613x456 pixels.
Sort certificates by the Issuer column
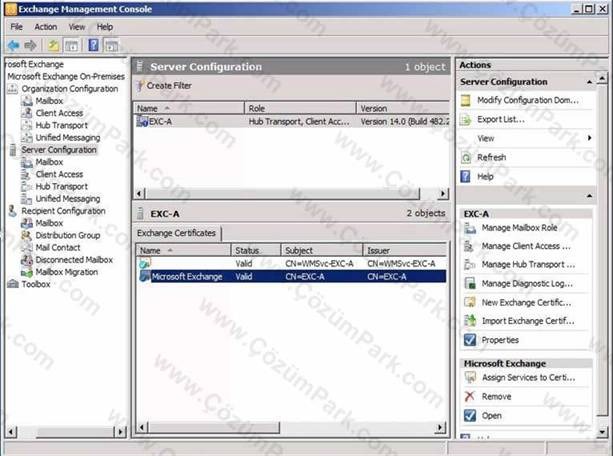click(x=405, y=250)
